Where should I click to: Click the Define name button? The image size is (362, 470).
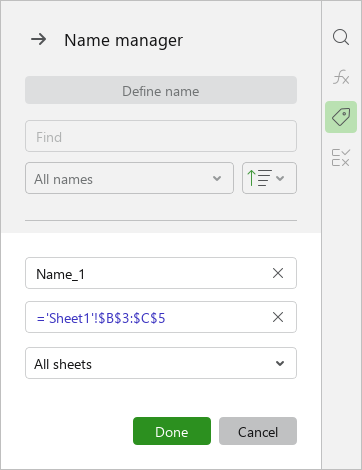pyautogui.click(x=161, y=90)
